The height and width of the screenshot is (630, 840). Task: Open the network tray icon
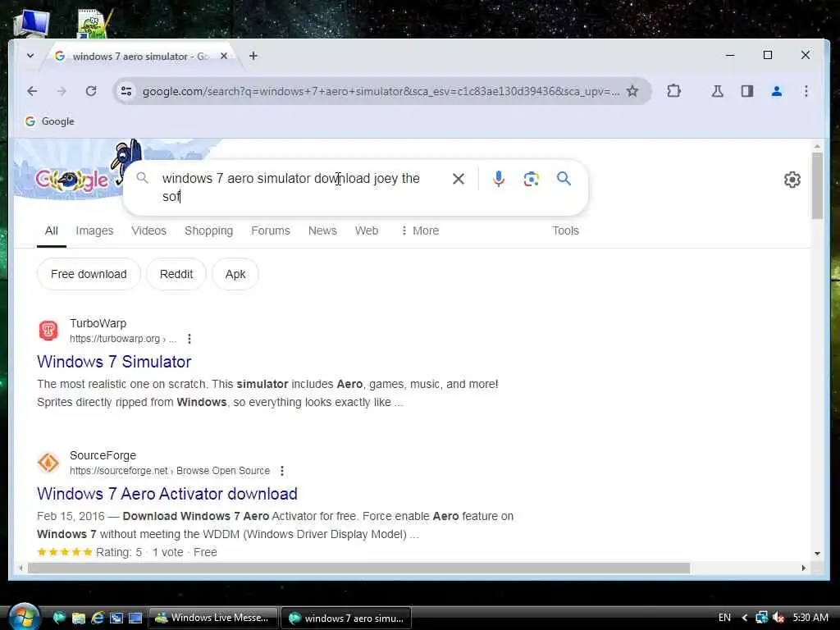[761, 618]
